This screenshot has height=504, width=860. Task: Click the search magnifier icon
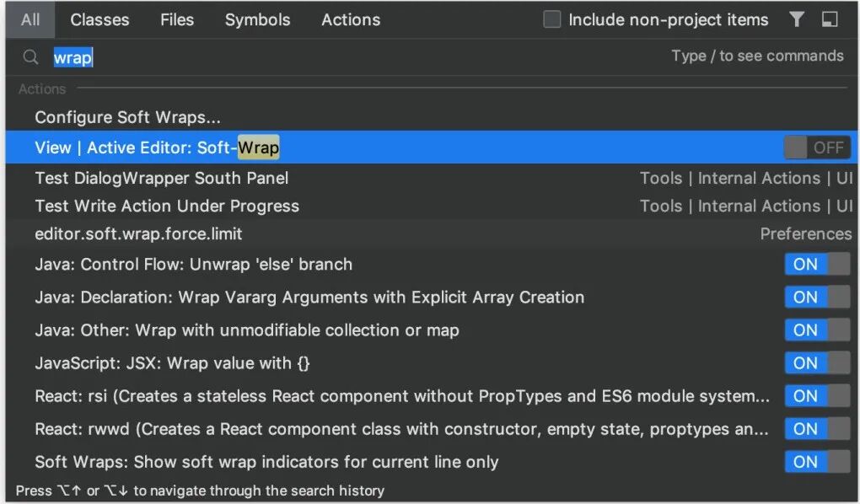pos(30,57)
